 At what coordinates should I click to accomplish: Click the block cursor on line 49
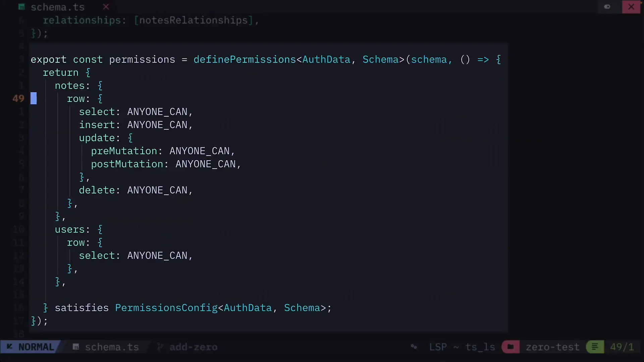34,99
